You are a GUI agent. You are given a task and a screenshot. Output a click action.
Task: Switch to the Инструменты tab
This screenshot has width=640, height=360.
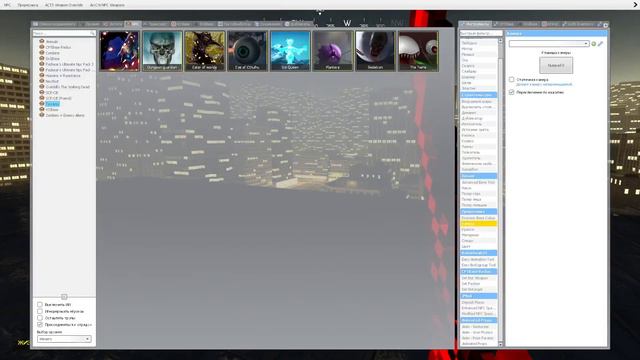point(476,24)
